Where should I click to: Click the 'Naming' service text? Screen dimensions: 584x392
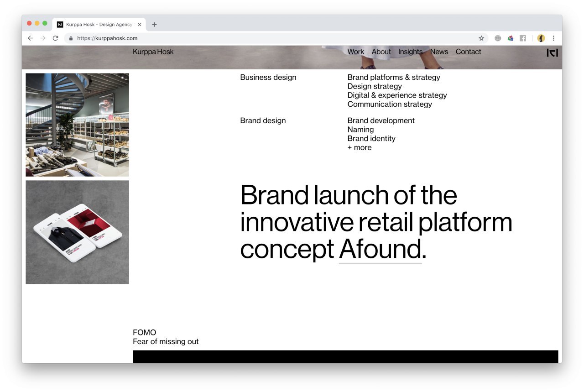[360, 130]
